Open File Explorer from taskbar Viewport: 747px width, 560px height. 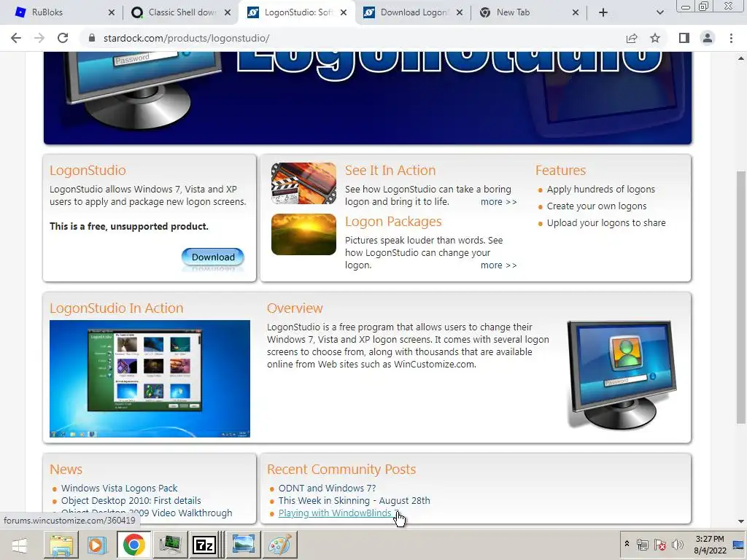pyautogui.click(x=61, y=545)
